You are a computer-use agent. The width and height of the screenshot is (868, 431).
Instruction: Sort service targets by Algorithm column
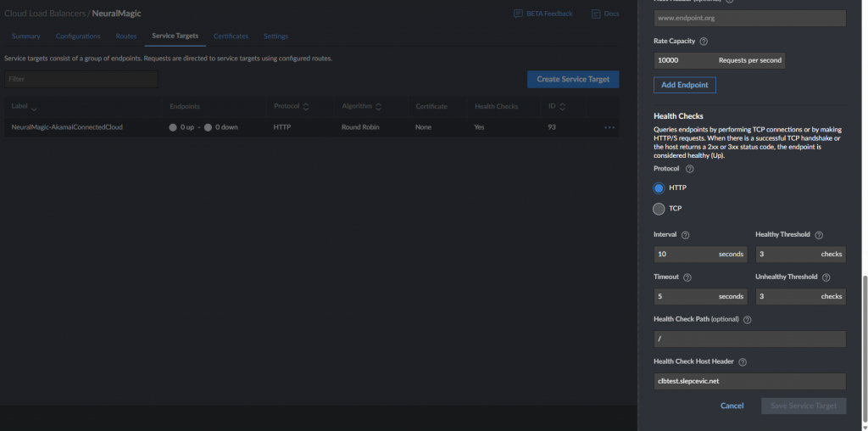pyautogui.click(x=379, y=107)
